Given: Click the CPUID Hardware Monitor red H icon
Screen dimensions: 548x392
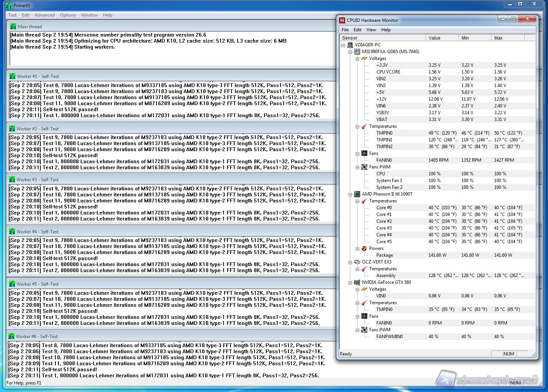Looking at the screenshot, I should (x=342, y=20).
